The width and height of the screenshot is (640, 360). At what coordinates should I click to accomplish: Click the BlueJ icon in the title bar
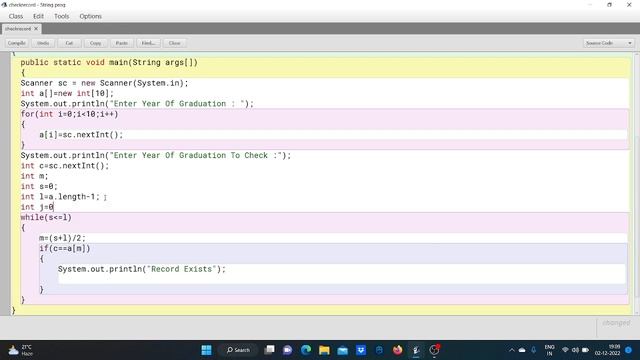tap(4, 5)
